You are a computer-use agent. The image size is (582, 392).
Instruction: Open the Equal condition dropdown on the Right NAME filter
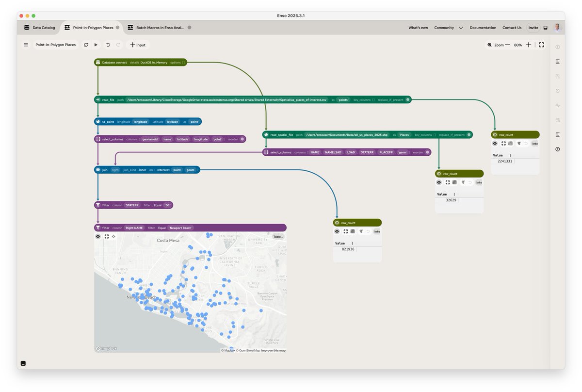tap(162, 228)
